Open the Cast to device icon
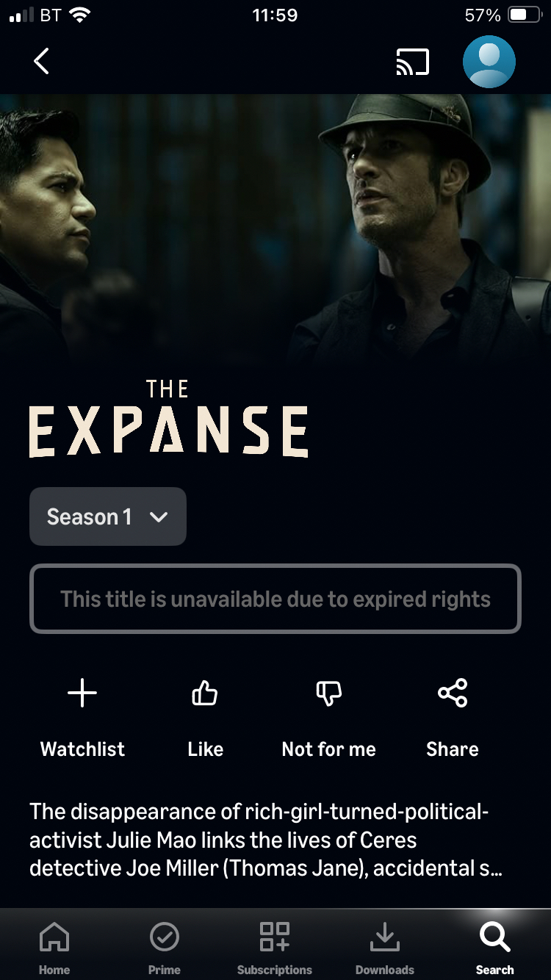551x980 pixels. click(x=412, y=62)
